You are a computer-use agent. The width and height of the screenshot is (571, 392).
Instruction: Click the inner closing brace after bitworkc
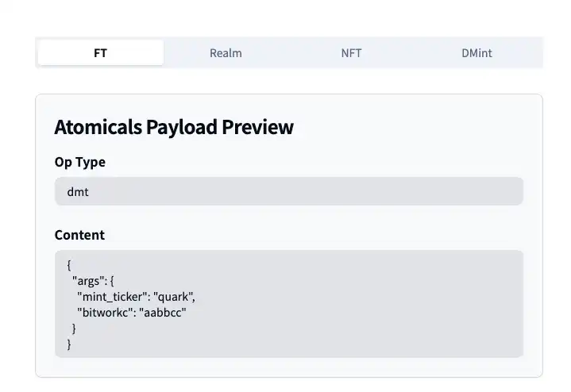pyautogui.click(x=75, y=328)
